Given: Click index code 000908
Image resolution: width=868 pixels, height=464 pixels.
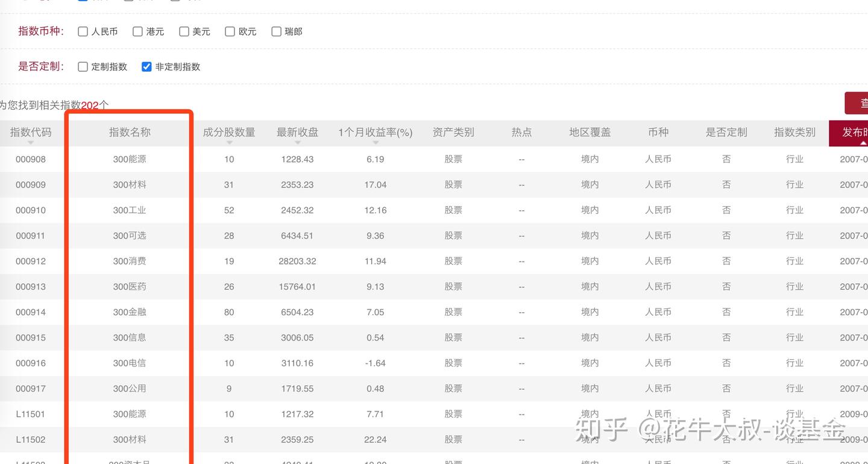Looking at the screenshot, I should pos(31,159).
